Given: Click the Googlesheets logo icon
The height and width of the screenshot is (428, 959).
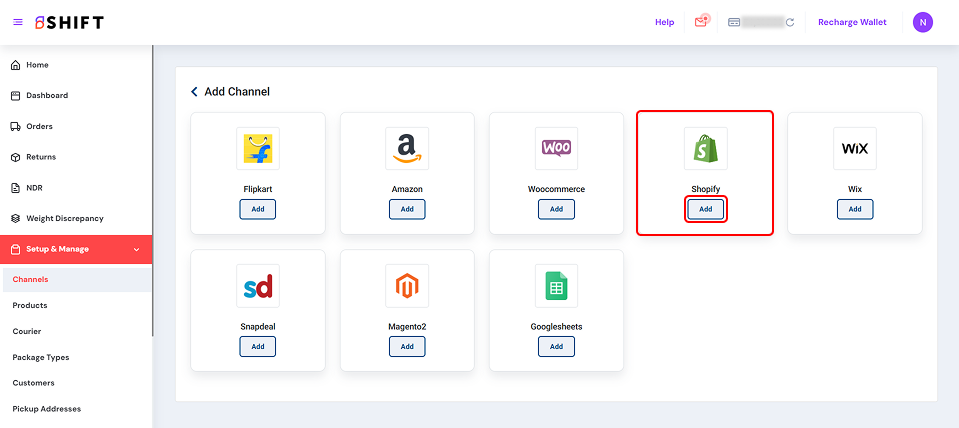Looking at the screenshot, I should [x=556, y=286].
